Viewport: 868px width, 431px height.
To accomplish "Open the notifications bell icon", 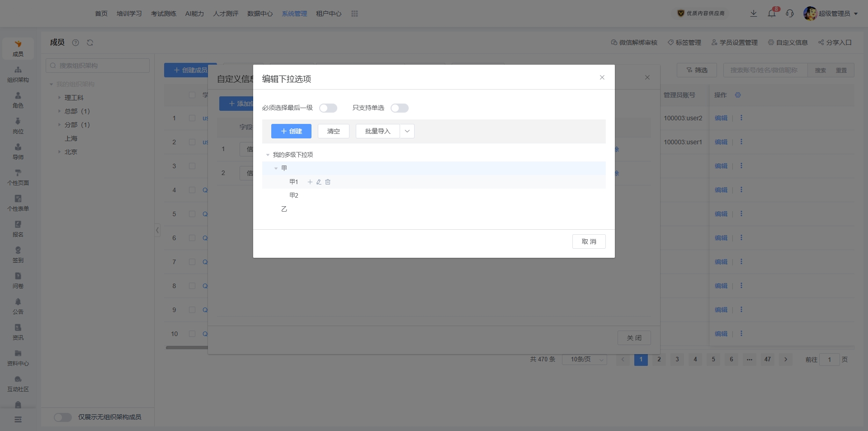I will pyautogui.click(x=772, y=14).
